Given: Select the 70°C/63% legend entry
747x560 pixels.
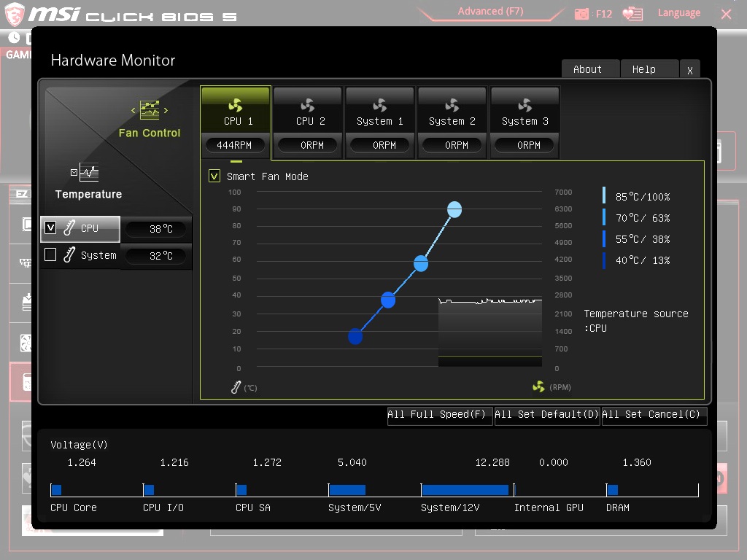Looking at the screenshot, I should [x=636, y=218].
